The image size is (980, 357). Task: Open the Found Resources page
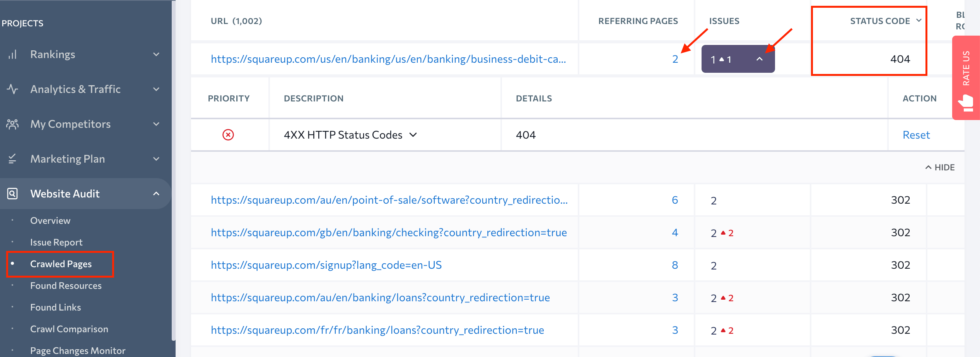[66, 286]
